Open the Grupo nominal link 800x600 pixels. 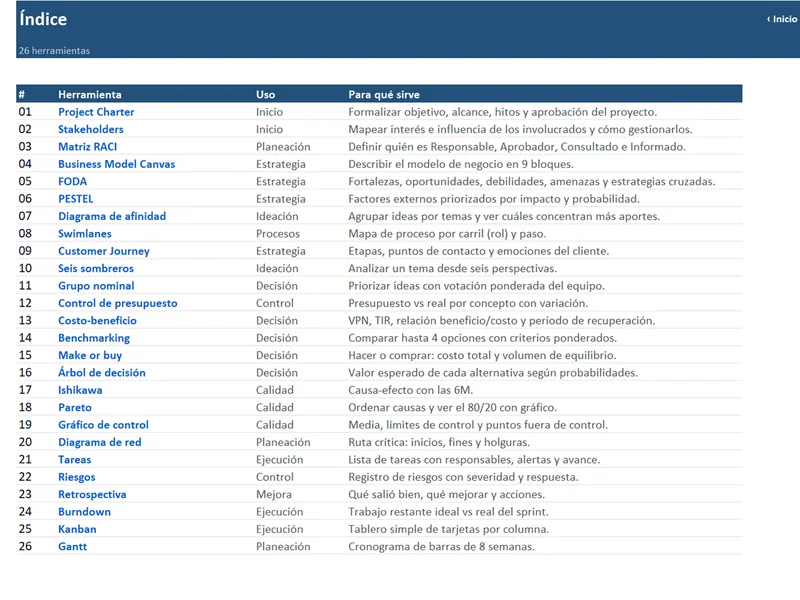pos(96,285)
